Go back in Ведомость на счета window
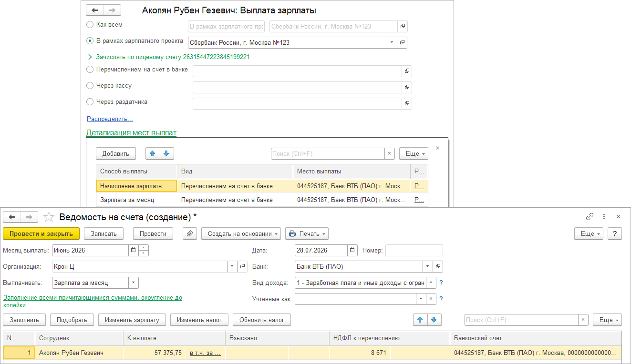Image resolution: width=631 pixels, height=364 pixels. [x=11, y=217]
